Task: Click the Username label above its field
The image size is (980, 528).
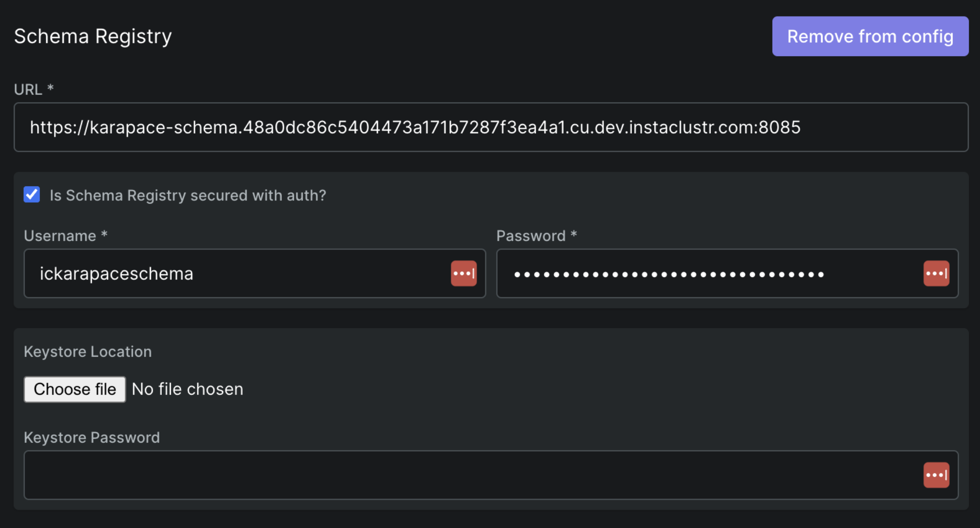Action: click(65, 236)
